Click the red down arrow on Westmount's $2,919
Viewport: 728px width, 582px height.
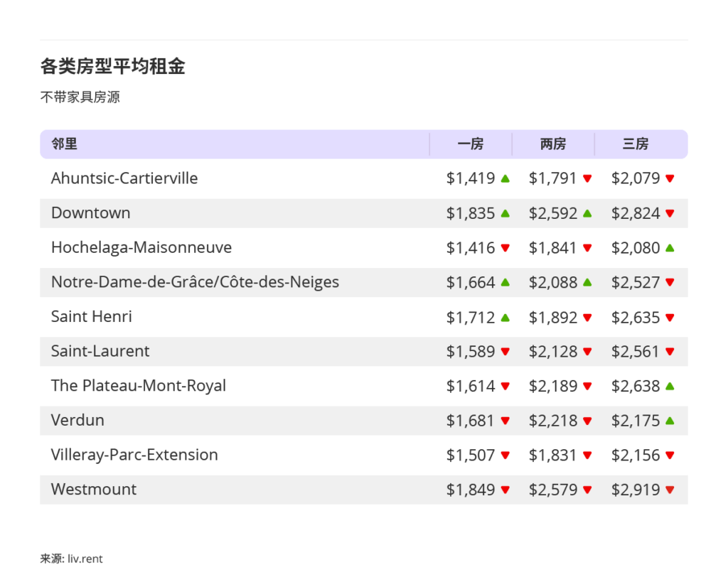coord(669,490)
